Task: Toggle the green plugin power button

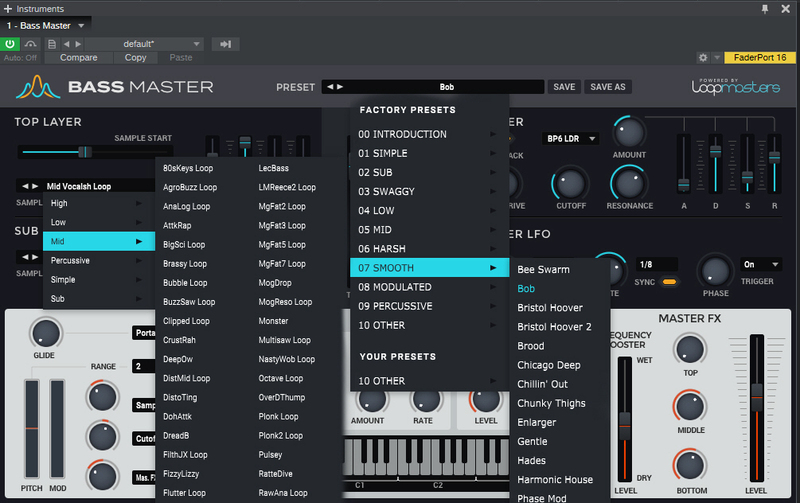Action: point(11,44)
